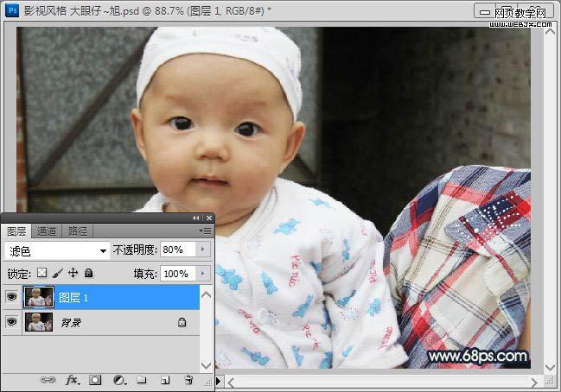Viewport: 561px width, 392px height.
Task: Switch to the 图层 tab
Action: (16, 231)
